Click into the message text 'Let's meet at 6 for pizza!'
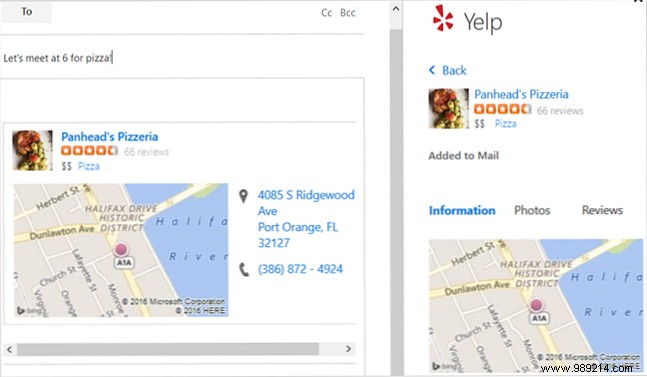 (57, 58)
